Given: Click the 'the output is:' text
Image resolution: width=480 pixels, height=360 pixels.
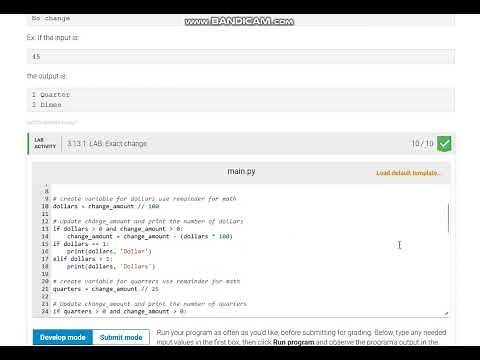Looking at the screenshot, I should pos(47,76).
